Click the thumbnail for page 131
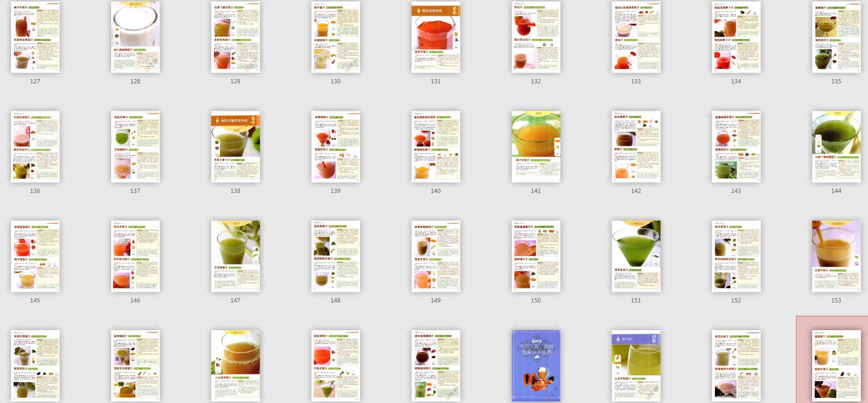This screenshot has height=403, width=868. pos(436,37)
